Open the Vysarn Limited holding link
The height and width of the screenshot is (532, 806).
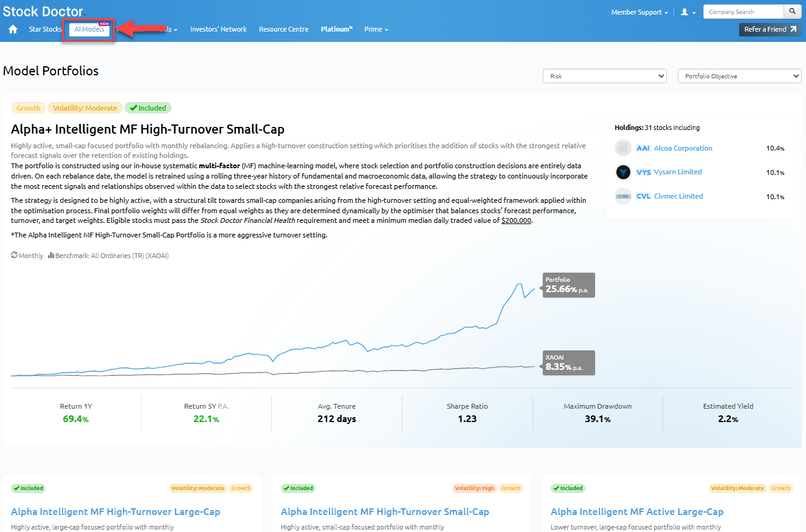click(x=678, y=172)
